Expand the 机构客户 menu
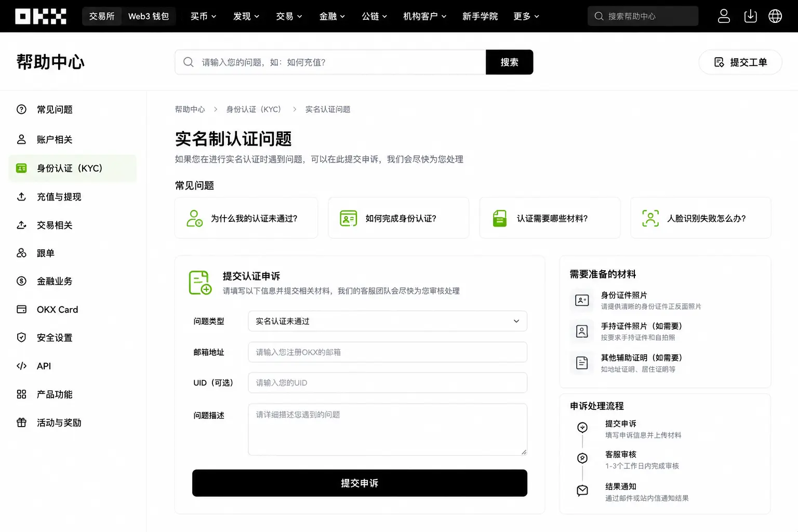Viewport: 798px width, 532px height. (x=425, y=16)
